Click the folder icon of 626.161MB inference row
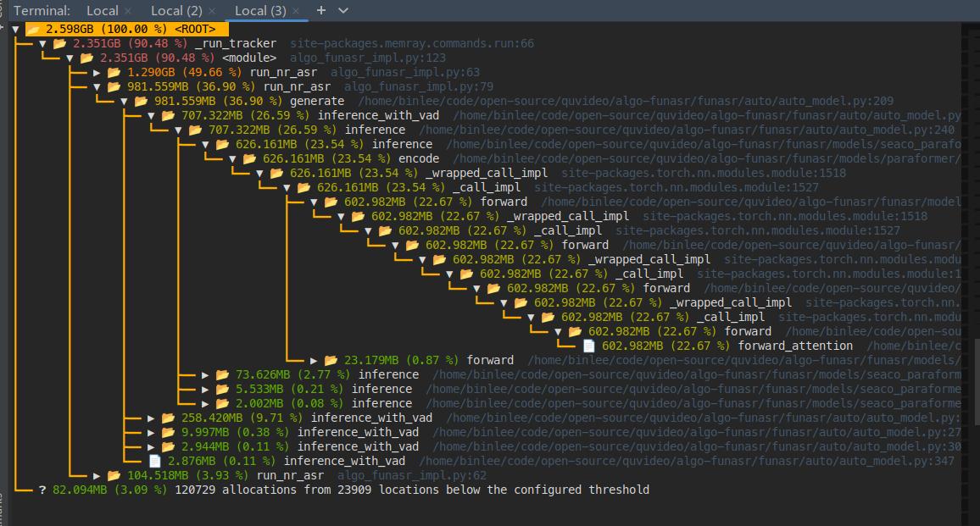This screenshot has height=526, width=980. [x=222, y=144]
